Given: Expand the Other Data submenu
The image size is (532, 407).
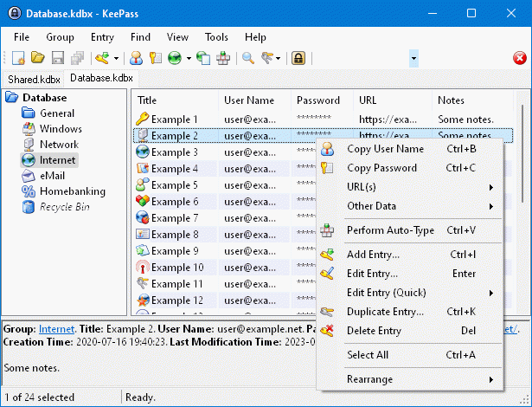Looking at the screenshot, I should 410,206.
